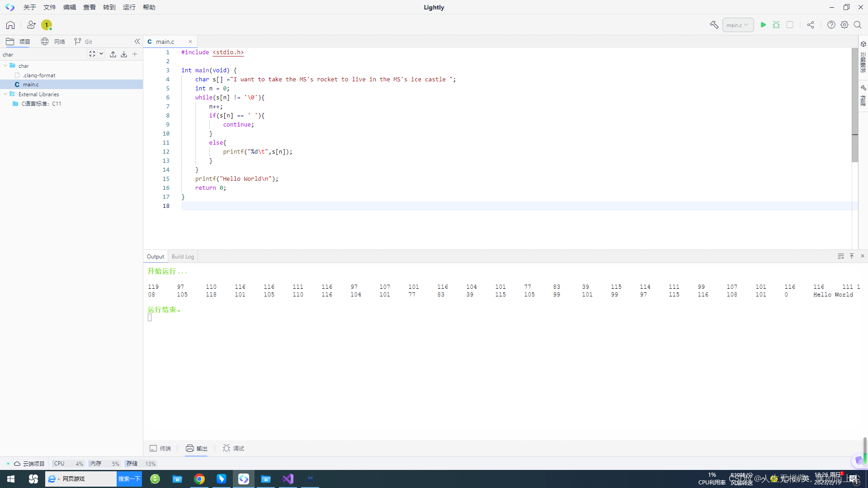Viewport: 868px width, 488px height.
Task: Click the share project icon
Action: point(811,25)
